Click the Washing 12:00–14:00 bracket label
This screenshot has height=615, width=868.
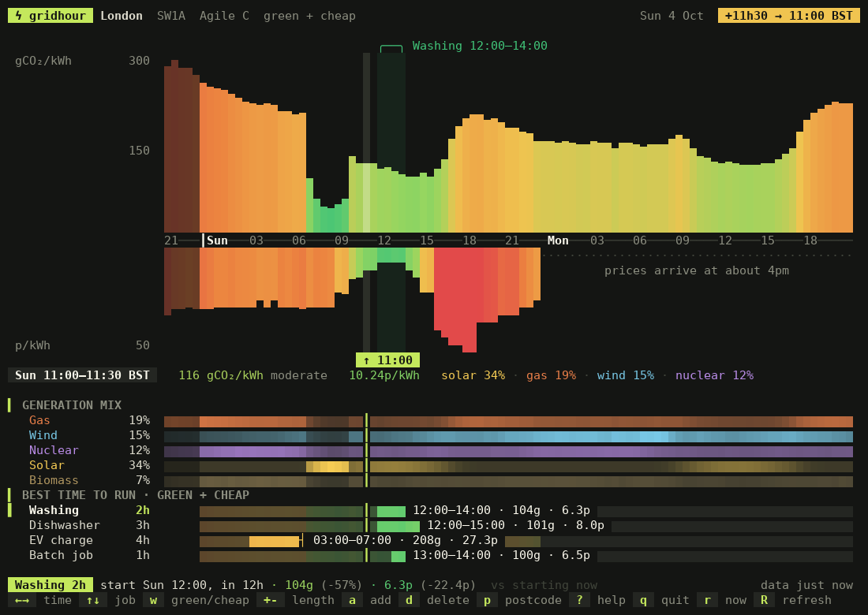coord(480,46)
